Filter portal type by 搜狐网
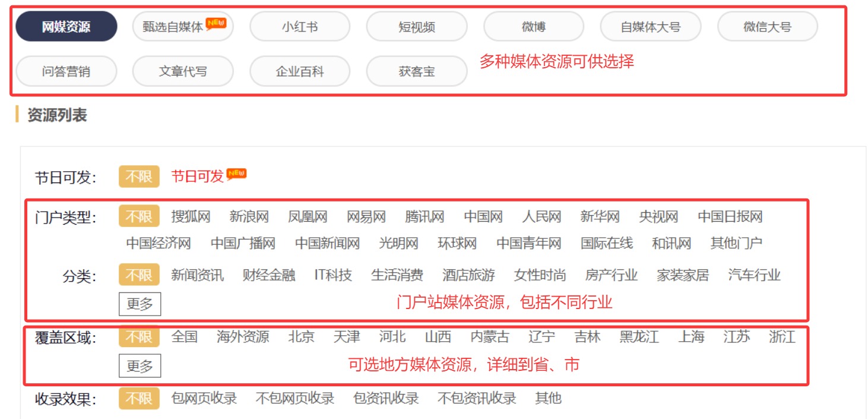 [x=191, y=216]
